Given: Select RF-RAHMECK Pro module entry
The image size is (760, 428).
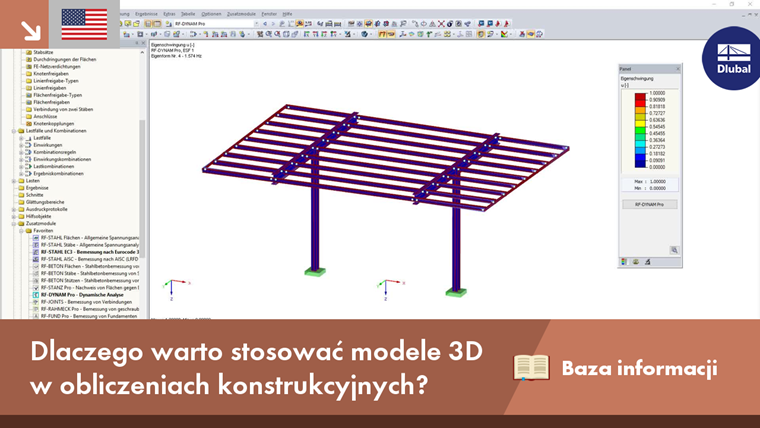Looking at the screenshot, I should [90, 309].
